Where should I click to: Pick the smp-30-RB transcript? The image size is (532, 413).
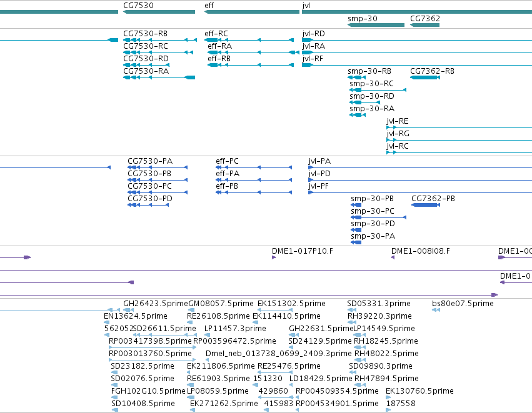(x=356, y=77)
